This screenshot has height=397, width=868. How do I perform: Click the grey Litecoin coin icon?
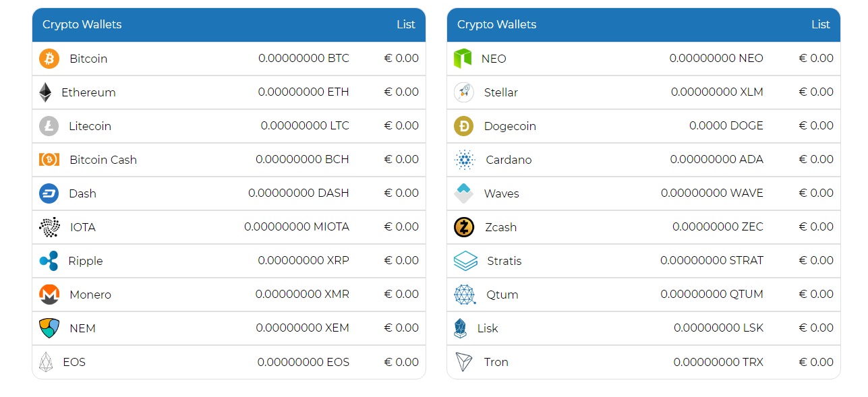[x=49, y=126]
